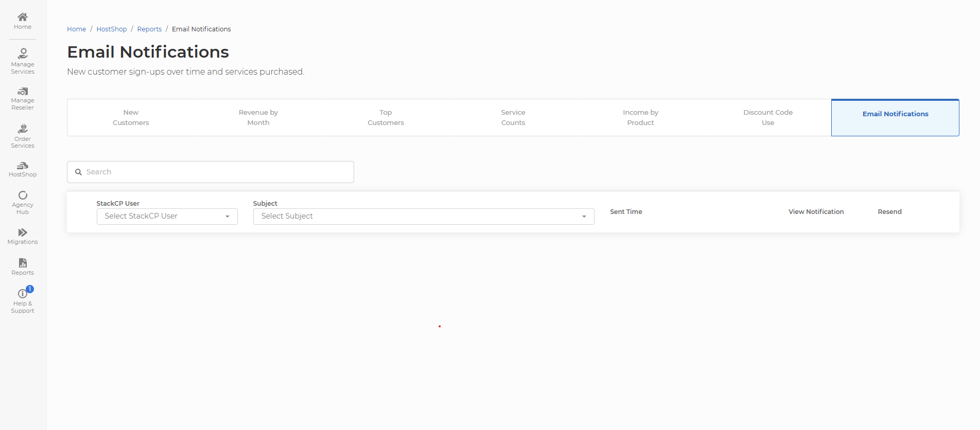Select the Service Counts tab
This screenshot has height=430, width=980.
click(x=513, y=118)
